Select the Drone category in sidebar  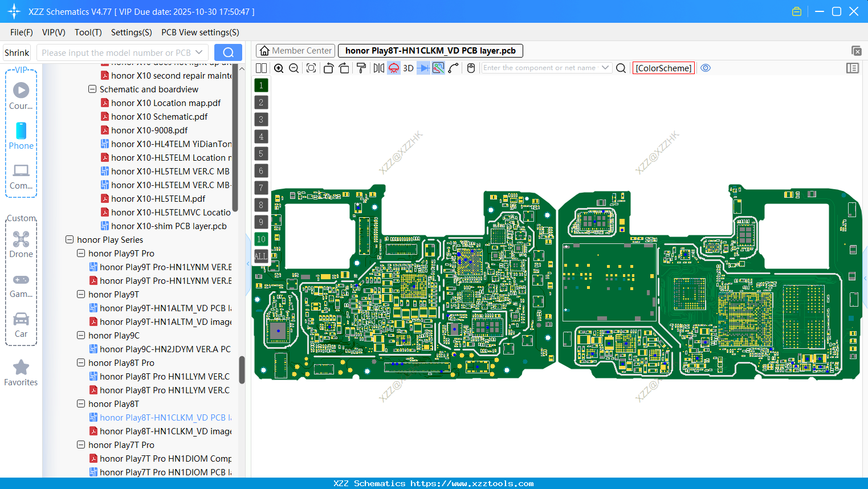21,244
